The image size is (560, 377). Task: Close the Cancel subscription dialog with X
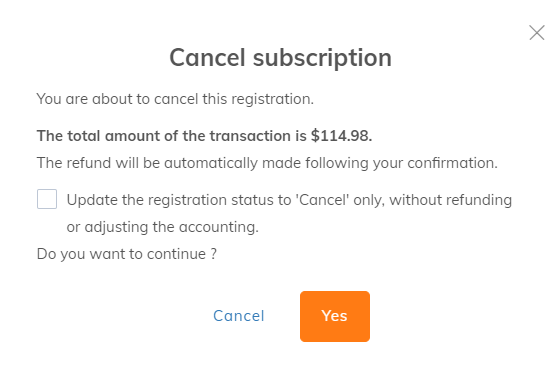click(x=537, y=33)
